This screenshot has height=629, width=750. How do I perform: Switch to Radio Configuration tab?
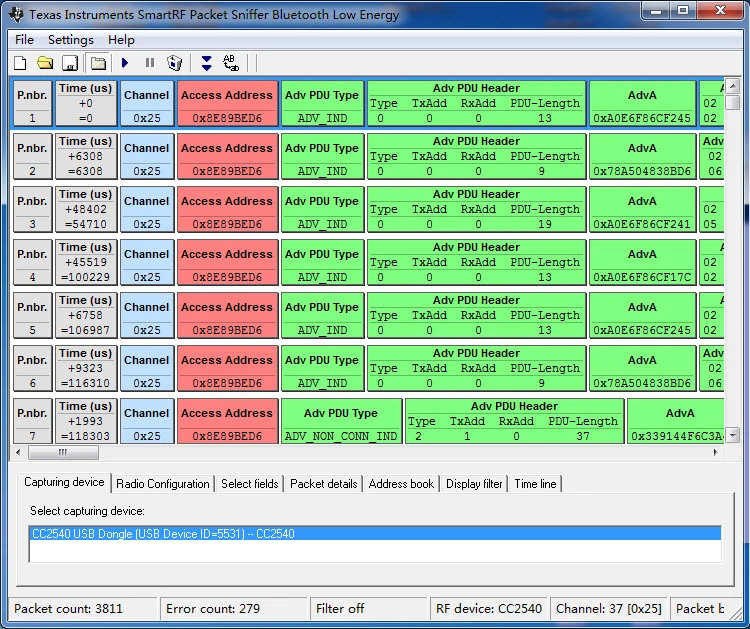[163, 484]
